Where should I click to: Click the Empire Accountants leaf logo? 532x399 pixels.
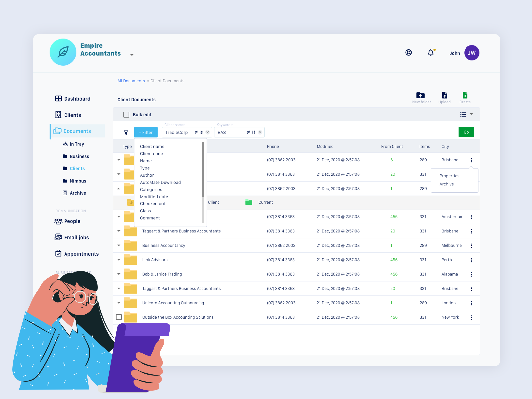click(x=63, y=52)
